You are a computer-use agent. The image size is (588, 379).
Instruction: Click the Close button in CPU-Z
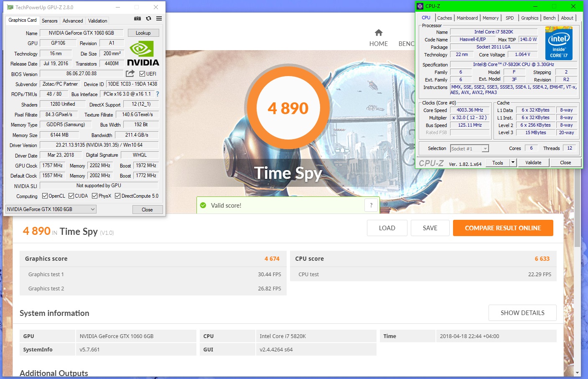(x=565, y=163)
